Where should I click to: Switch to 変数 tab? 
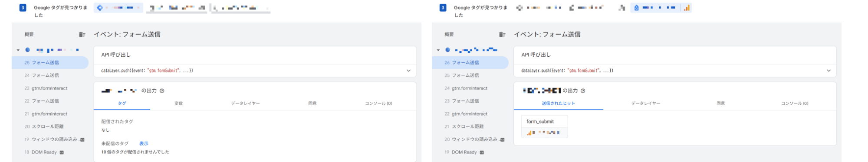[x=178, y=104]
